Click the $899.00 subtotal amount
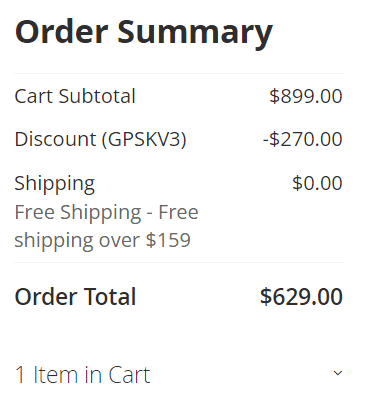Image resolution: width=365 pixels, height=402 pixels. click(x=306, y=96)
